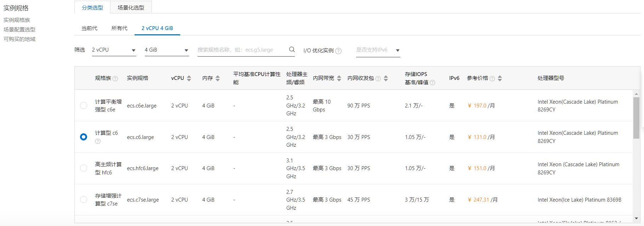644x226 pixels.
Task: Open 场景配置选型 link in sidebar
Action: (19, 30)
